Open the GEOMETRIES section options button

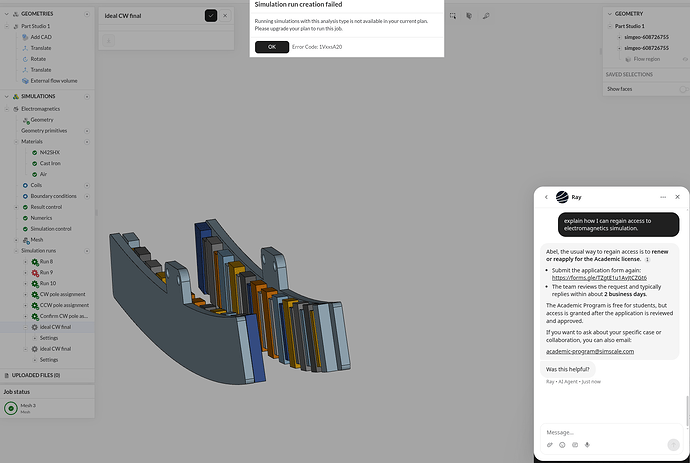87,14
